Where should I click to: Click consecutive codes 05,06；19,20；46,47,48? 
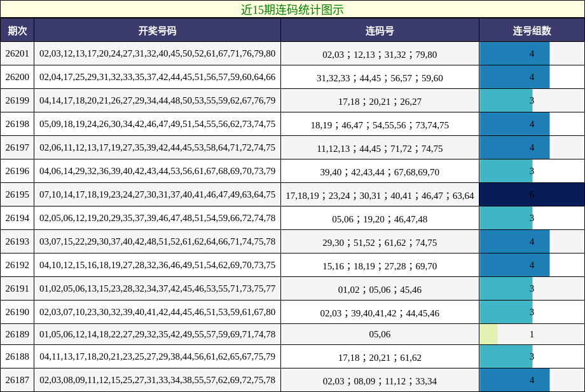[x=380, y=219]
